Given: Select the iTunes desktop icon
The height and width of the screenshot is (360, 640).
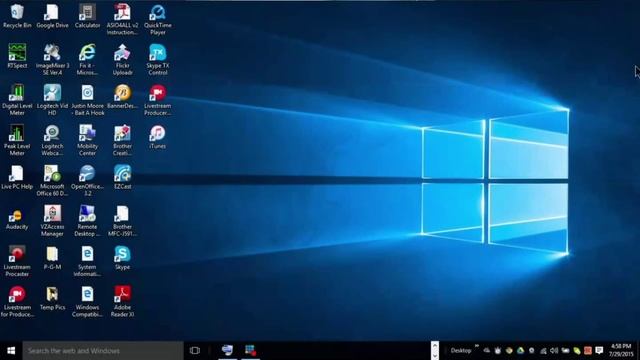Looking at the screenshot, I should click(158, 137).
